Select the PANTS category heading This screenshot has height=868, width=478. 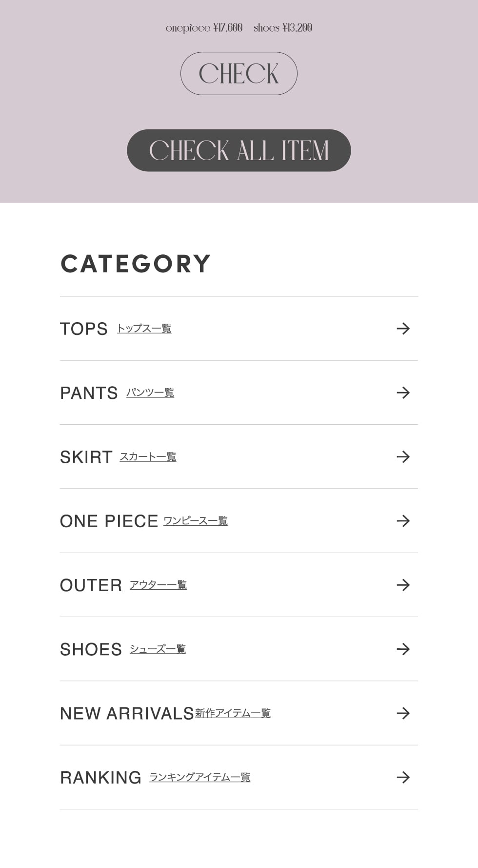(89, 393)
